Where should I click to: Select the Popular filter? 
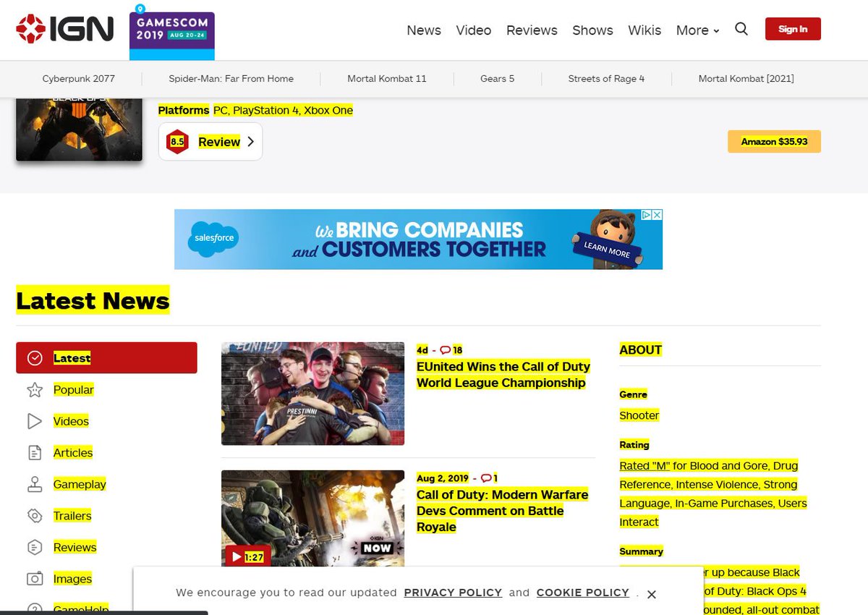point(74,390)
